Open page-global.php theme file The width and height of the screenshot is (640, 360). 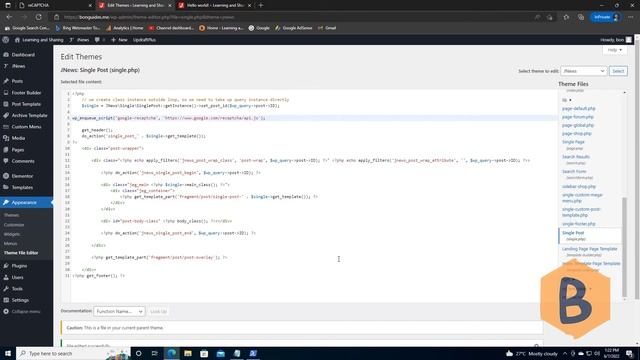tap(578, 126)
